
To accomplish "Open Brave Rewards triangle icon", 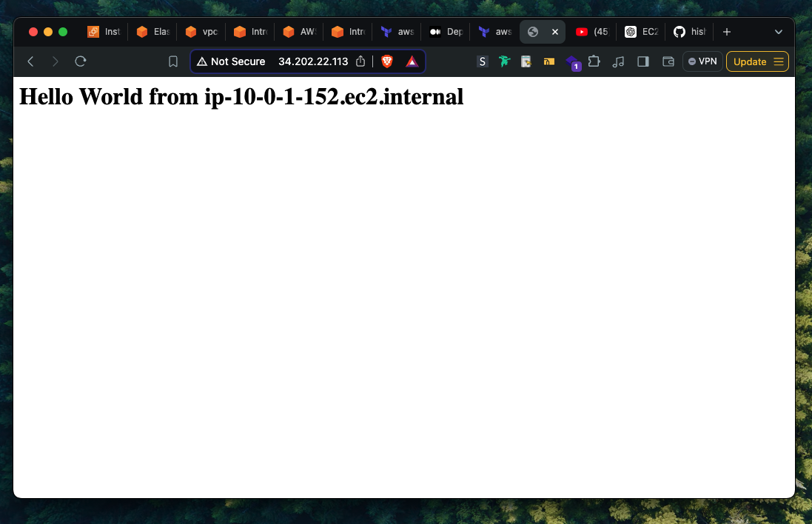I will pyautogui.click(x=412, y=61).
